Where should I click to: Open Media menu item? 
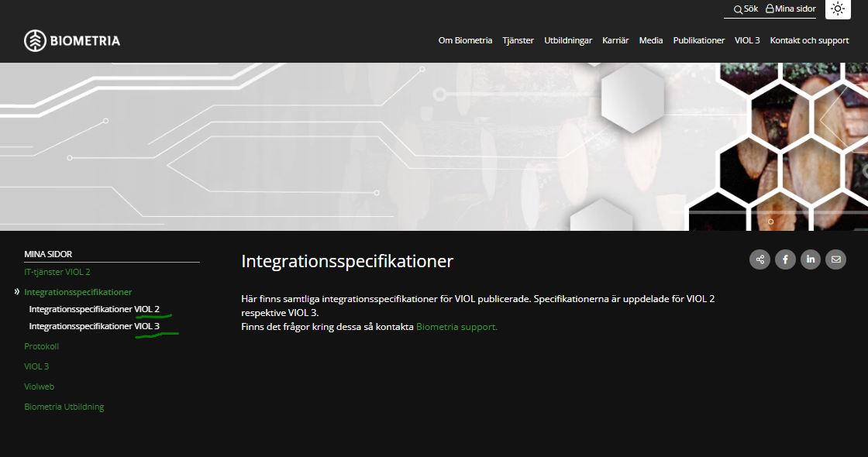tap(650, 40)
